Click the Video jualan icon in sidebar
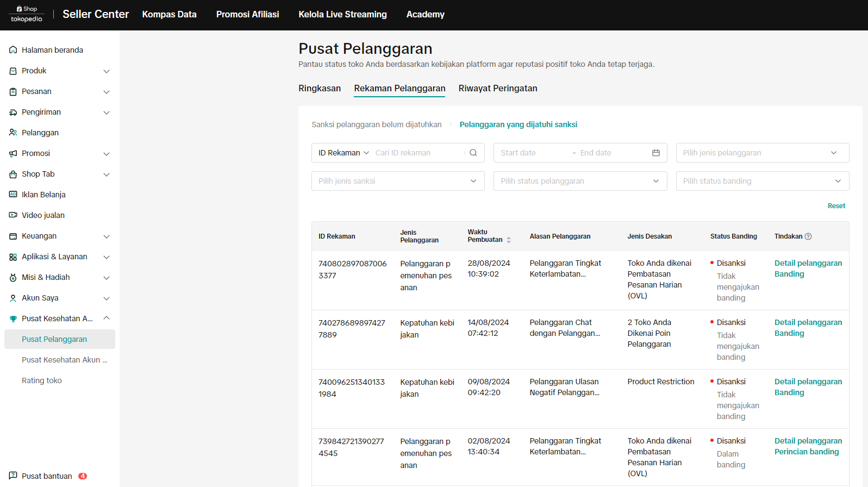Screen dimensions: 868x487 tap(13, 215)
